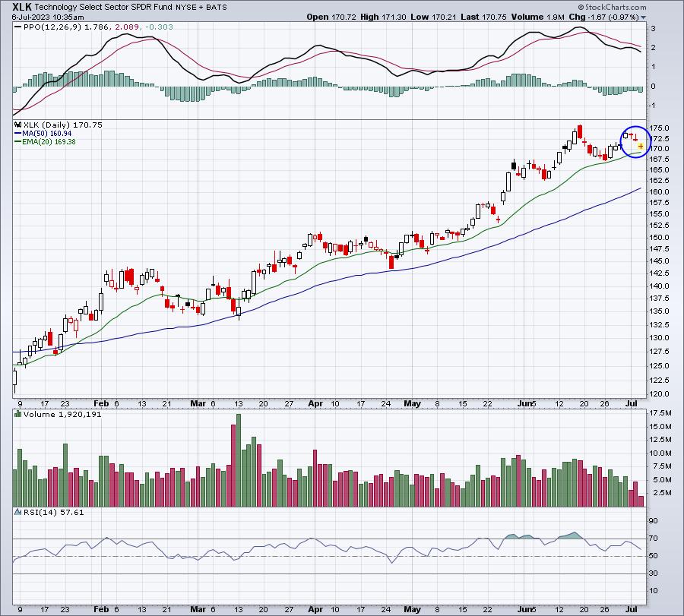Click the 17.5M volume axis label

[x=660, y=413]
